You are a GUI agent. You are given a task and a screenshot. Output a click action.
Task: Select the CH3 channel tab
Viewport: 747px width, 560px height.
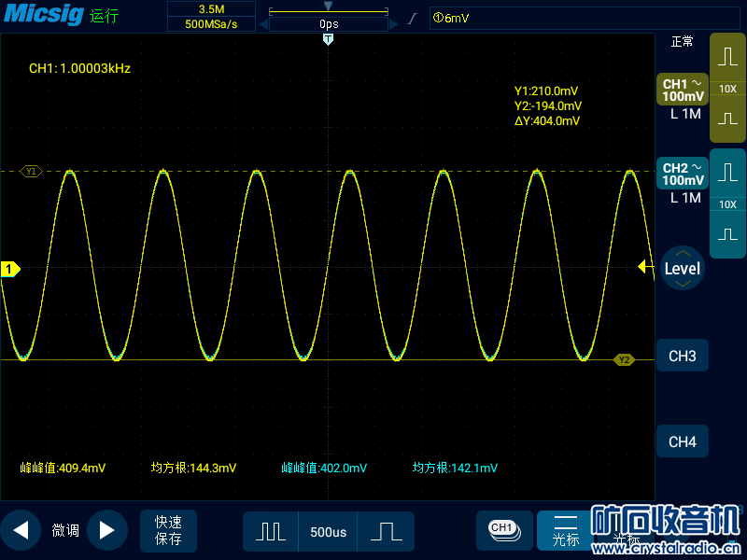(683, 357)
